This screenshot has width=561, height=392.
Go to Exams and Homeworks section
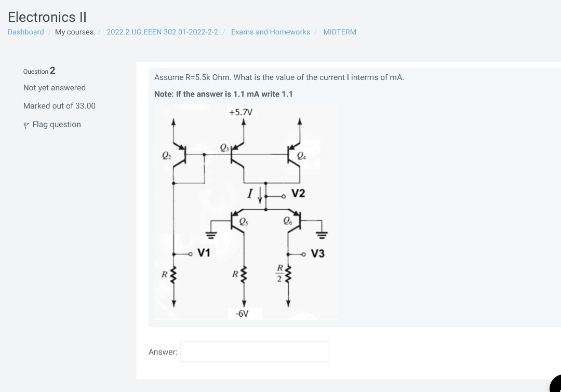pyautogui.click(x=270, y=32)
